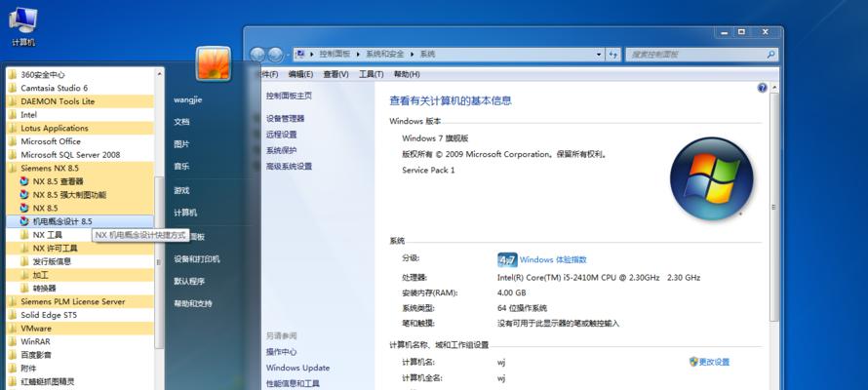Viewport: 868px width, 390px height.
Task: Open 文档 from the Start menu
Action: (181, 122)
